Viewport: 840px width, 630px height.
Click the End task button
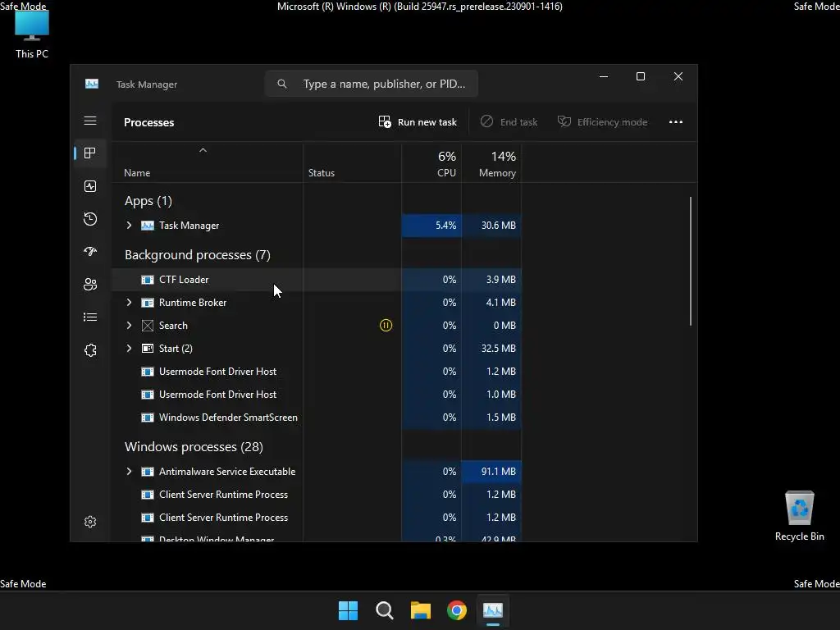click(x=509, y=122)
